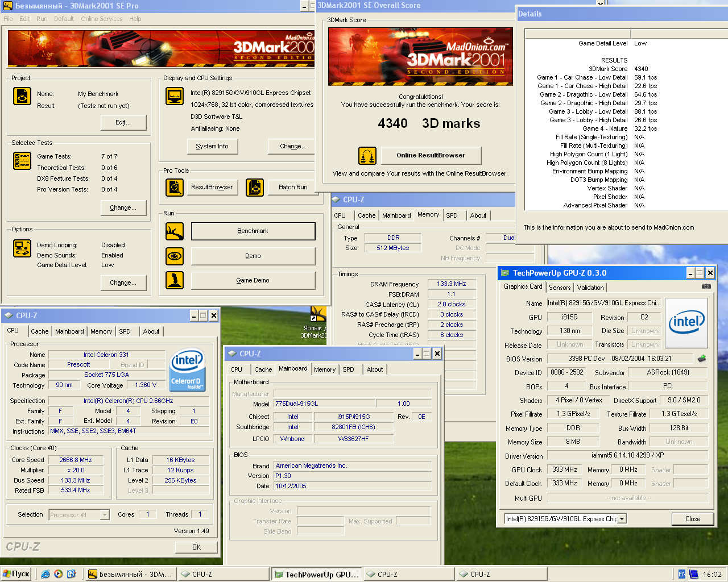
Task: Click the icon left of Online ResultBrowser
Action: coord(367,155)
